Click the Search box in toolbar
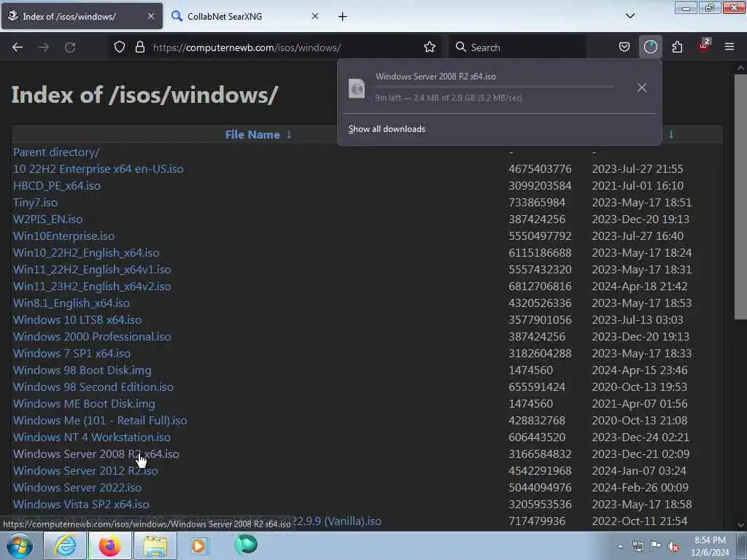Screen dimensions: 747x560 point(517,47)
